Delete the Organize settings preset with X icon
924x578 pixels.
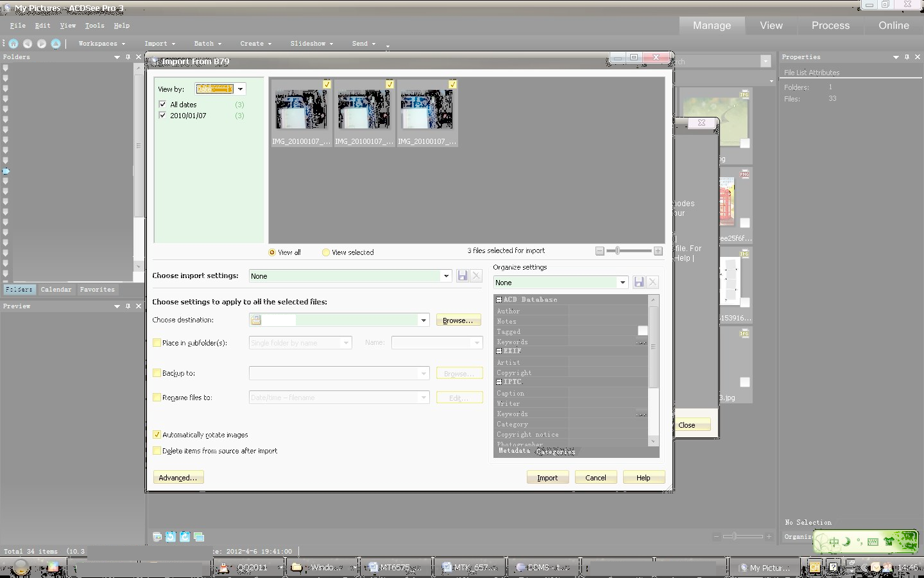(653, 282)
